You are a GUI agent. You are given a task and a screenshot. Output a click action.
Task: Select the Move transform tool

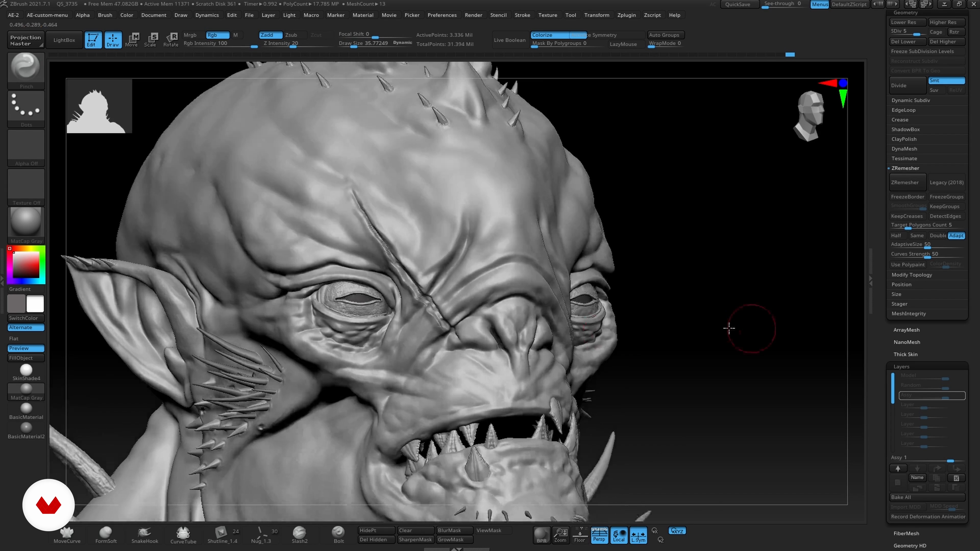tap(132, 40)
